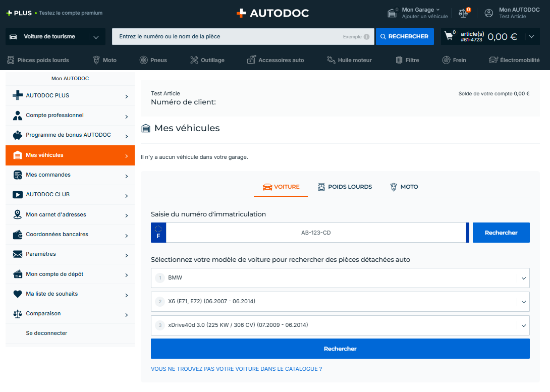Expand the Voiture de tourisme dropdown
Viewport: 550px width, 392px height.
coord(96,37)
